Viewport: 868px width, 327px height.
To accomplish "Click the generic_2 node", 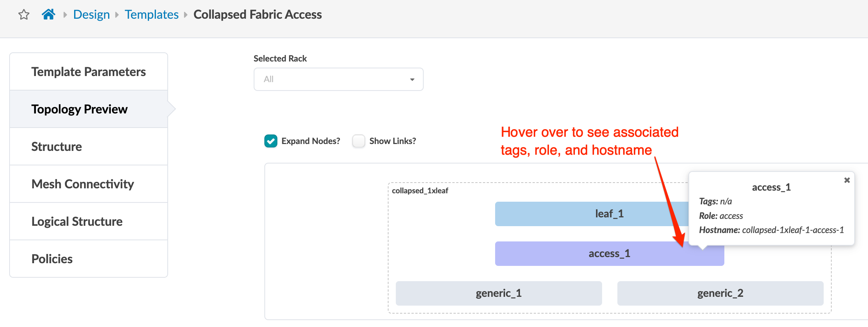I will (x=720, y=293).
